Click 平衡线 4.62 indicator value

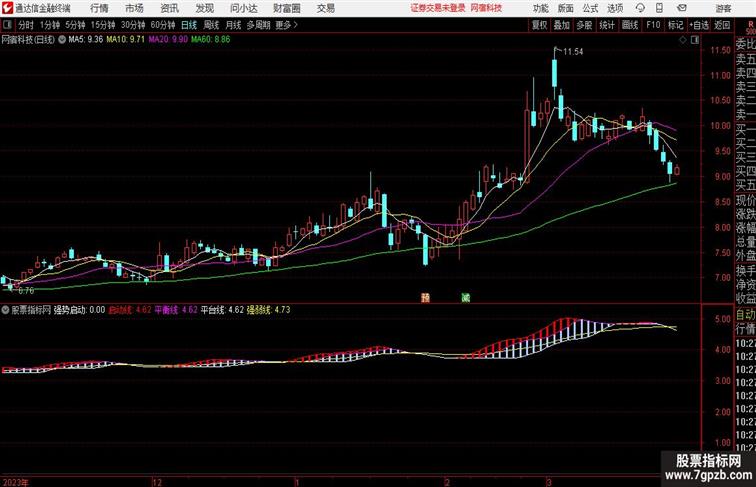pyautogui.click(x=176, y=310)
